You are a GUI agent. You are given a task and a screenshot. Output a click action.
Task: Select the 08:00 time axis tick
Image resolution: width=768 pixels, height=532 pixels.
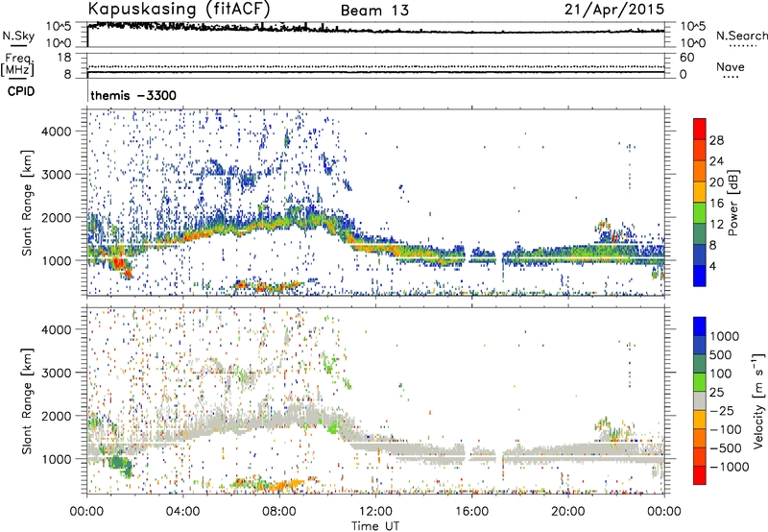tap(279, 512)
